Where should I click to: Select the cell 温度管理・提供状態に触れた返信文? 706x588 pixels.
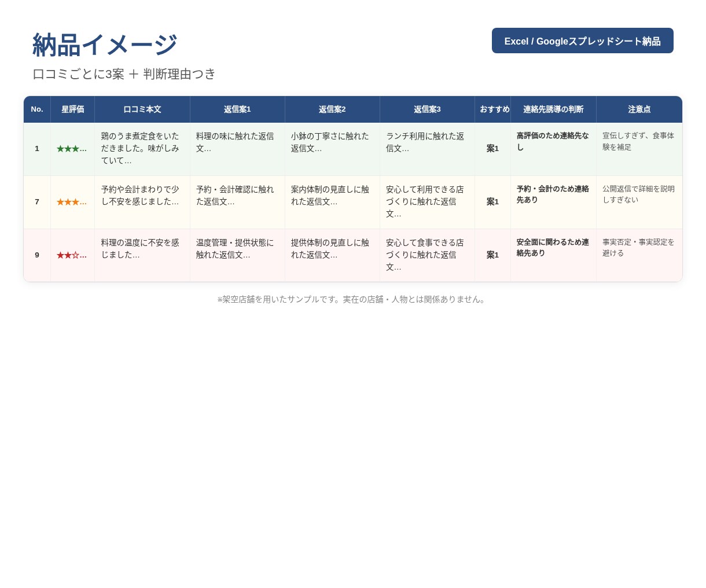(237, 256)
